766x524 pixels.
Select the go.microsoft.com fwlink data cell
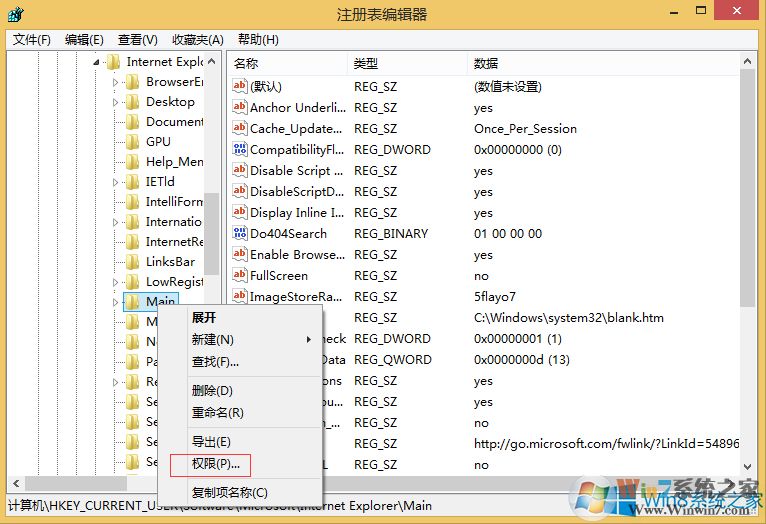point(606,443)
